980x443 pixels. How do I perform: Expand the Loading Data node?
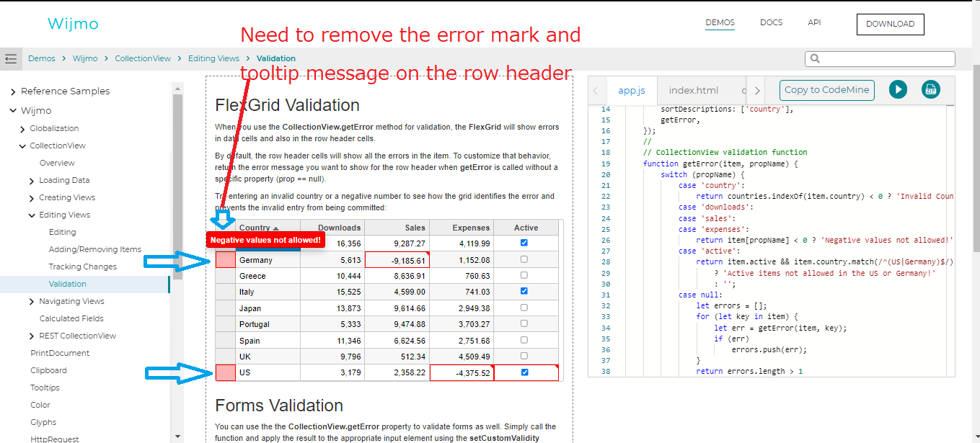pos(32,181)
